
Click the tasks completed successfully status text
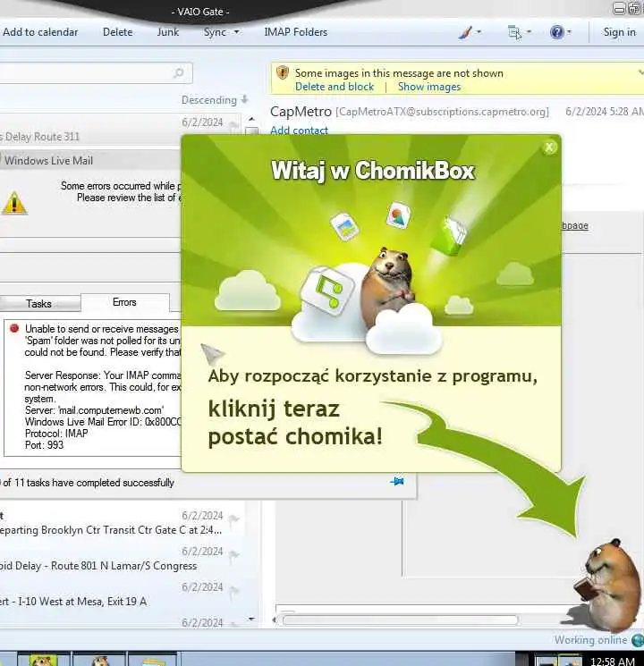87,483
